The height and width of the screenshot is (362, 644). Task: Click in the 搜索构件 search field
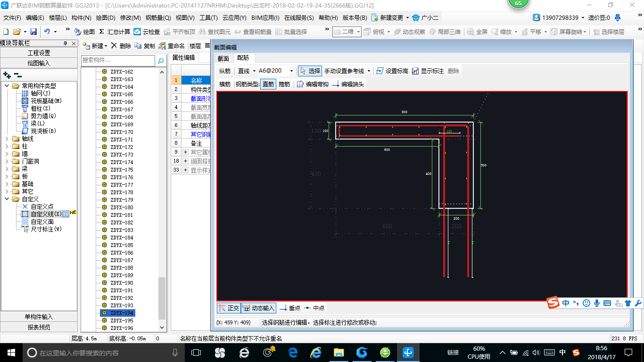118,60
